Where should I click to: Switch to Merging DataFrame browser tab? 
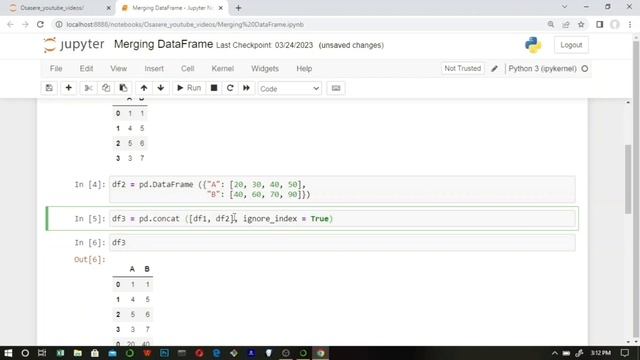(171, 8)
